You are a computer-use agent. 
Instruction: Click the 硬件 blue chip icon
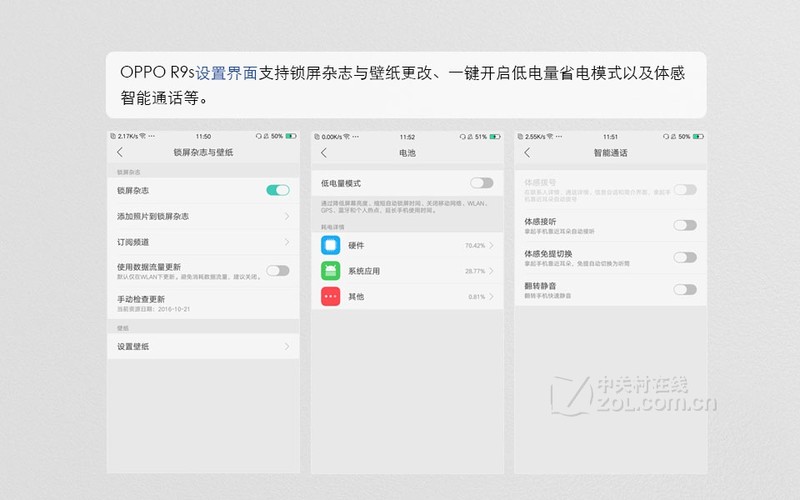[331, 245]
